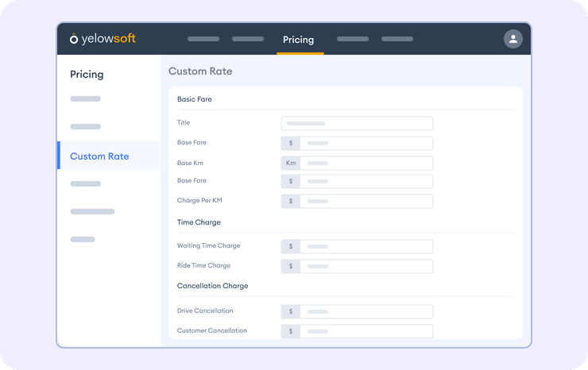The height and width of the screenshot is (370, 588).
Task: Focus the Charge Per KM input field
Action: (x=366, y=202)
